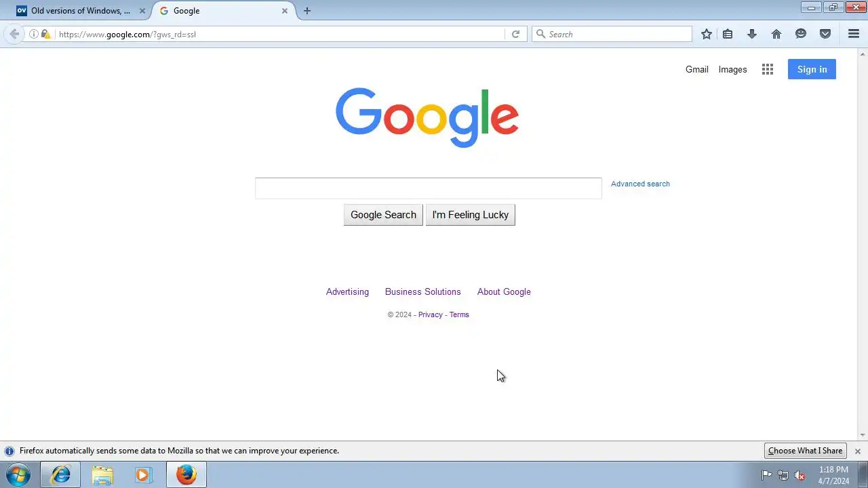The image size is (868, 488).
Task: Click the I'm Feeling Lucky button
Action: tap(471, 215)
